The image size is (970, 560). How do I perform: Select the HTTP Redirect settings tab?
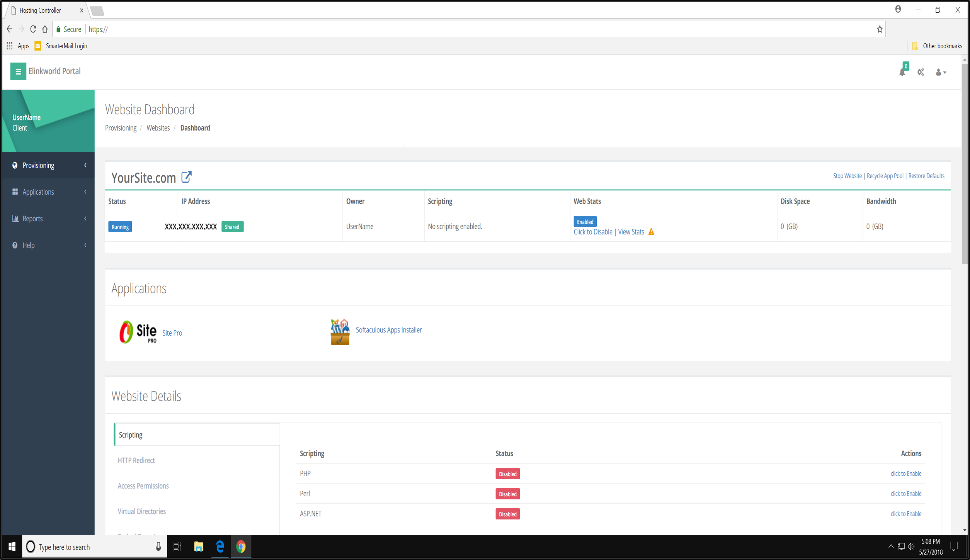click(x=136, y=460)
